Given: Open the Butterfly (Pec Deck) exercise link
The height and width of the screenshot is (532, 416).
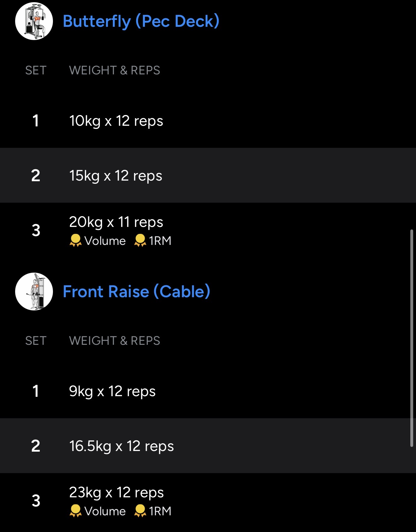Looking at the screenshot, I should [x=141, y=21].
